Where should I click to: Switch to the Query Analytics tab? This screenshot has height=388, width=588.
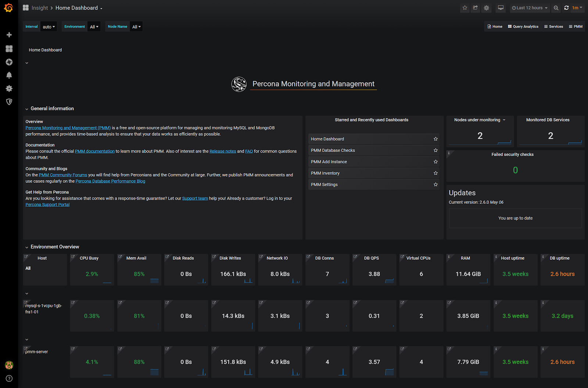[523, 26]
